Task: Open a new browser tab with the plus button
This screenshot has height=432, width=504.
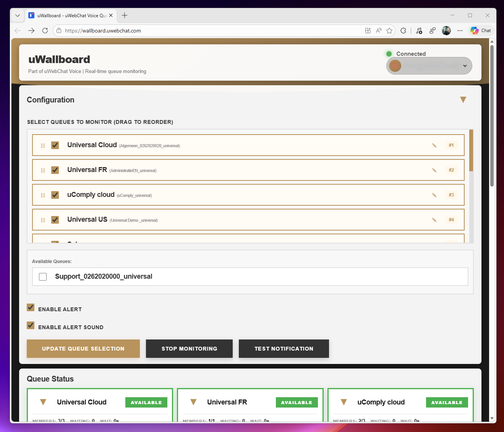Action: pos(125,15)
